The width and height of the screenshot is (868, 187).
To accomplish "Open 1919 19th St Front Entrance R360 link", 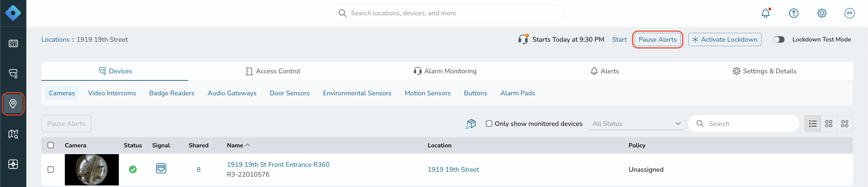I will point(278,164).
